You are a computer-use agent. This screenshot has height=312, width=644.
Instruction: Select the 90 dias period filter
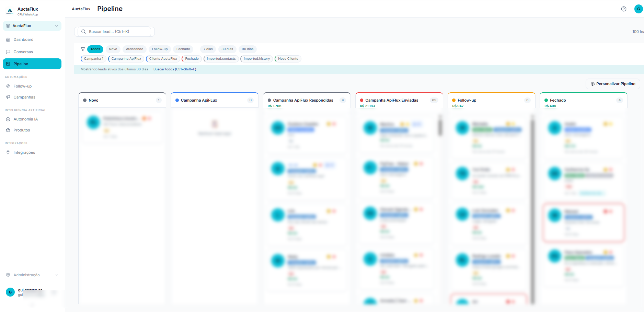pyautogui.click(x=248, y=49)
